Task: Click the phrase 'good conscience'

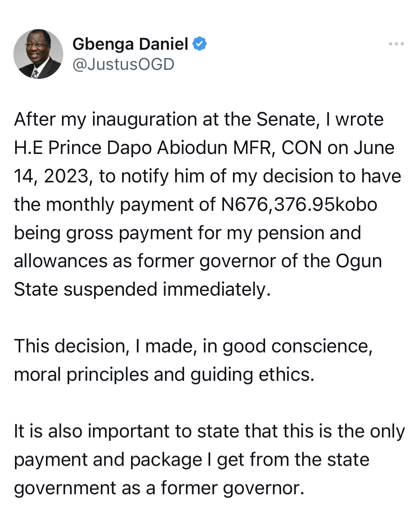Action: (297, 346)
